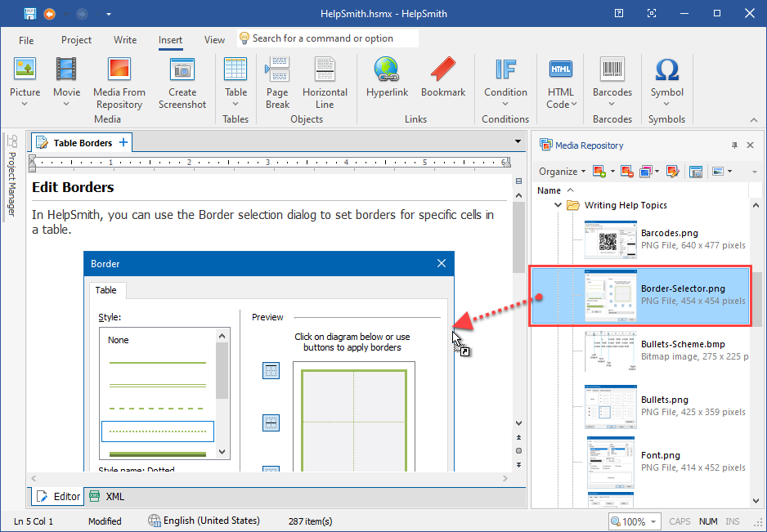Open the Table dropdown arrow
Screen dimensions: 767x532
[x=235, y=104]
